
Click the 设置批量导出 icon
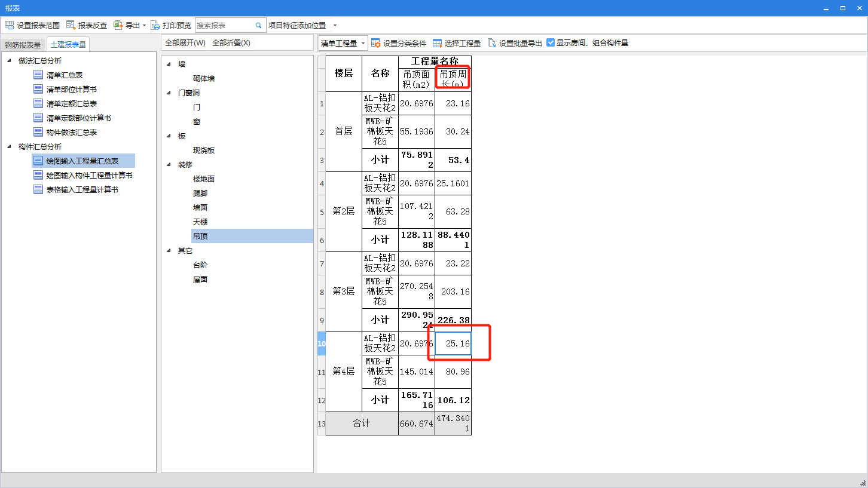pos(492,43)
